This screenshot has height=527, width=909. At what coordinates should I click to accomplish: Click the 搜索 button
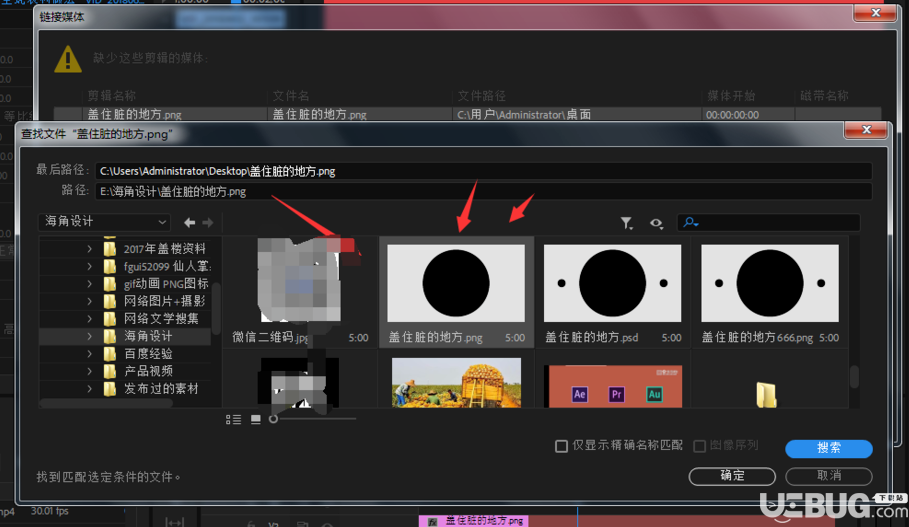(828, 448)
